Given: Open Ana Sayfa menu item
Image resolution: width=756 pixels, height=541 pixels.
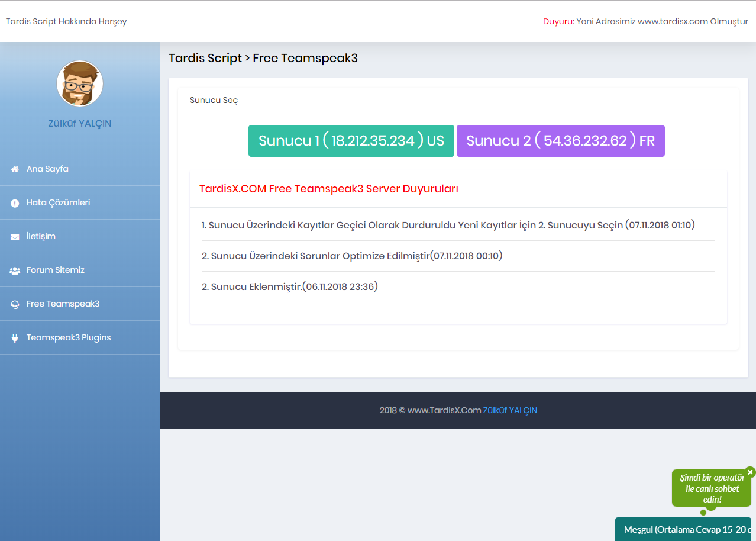Looking at the screenshot, I should click(x=80, y=169).
